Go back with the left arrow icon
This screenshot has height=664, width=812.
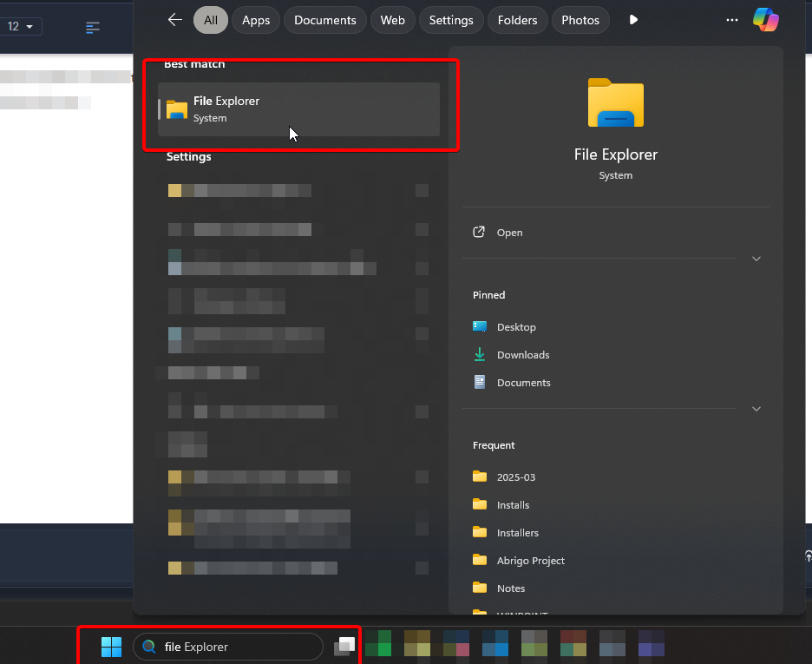pyautogui.click(x=175, y=20)
